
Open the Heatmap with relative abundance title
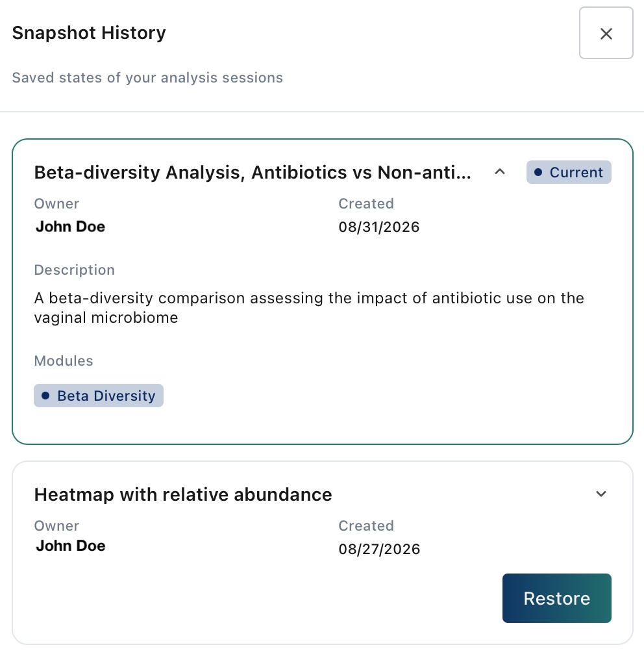(x=183, y=494)
